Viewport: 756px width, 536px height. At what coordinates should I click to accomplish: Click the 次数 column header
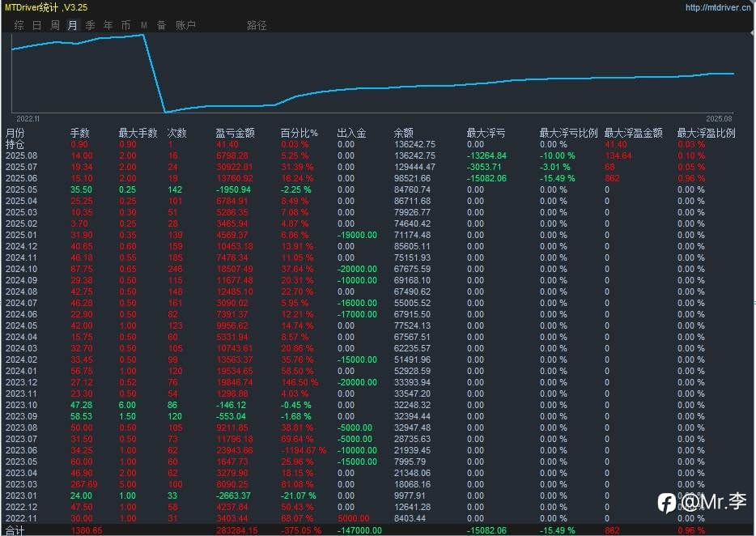[x=177, y=133]
